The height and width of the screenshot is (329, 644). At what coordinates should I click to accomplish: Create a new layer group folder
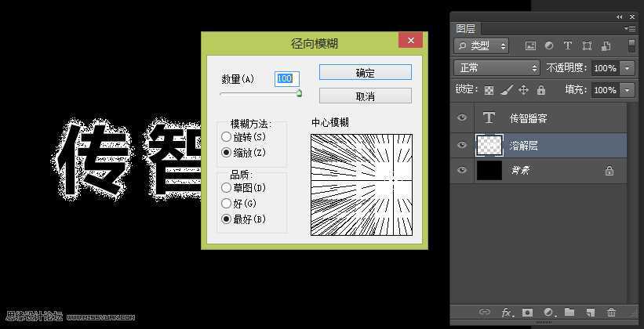569,312
